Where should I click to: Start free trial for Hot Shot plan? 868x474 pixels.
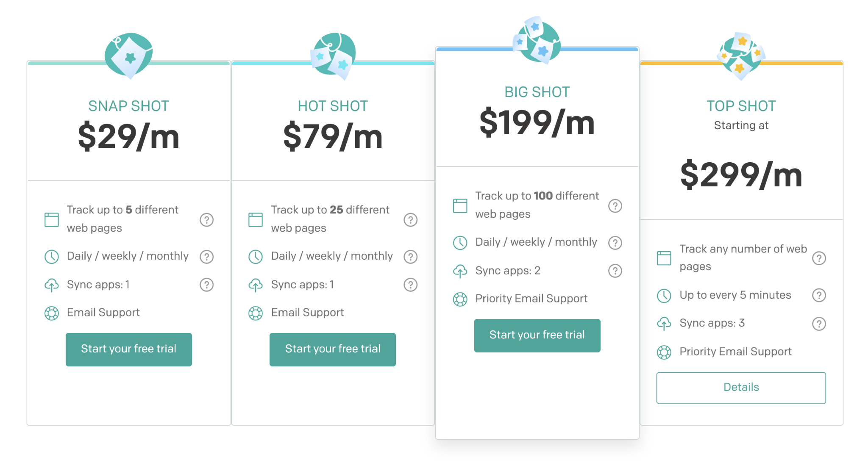(333, 349)
